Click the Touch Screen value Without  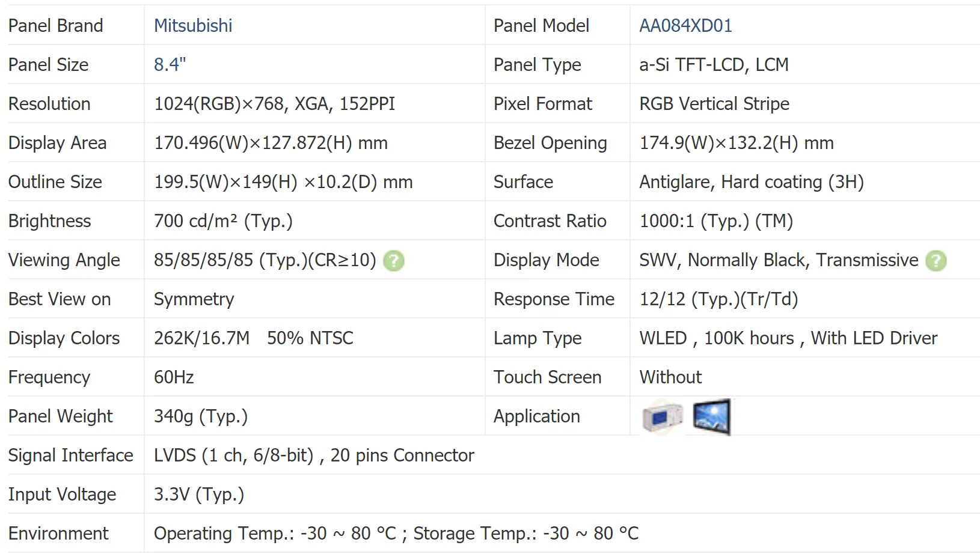[x=670, y=377]
